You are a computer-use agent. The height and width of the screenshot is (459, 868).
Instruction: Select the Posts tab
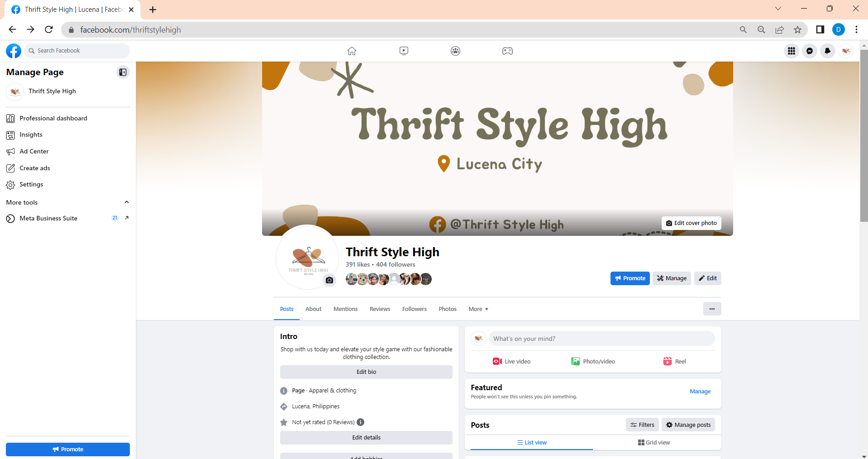(x=286, y=309)
